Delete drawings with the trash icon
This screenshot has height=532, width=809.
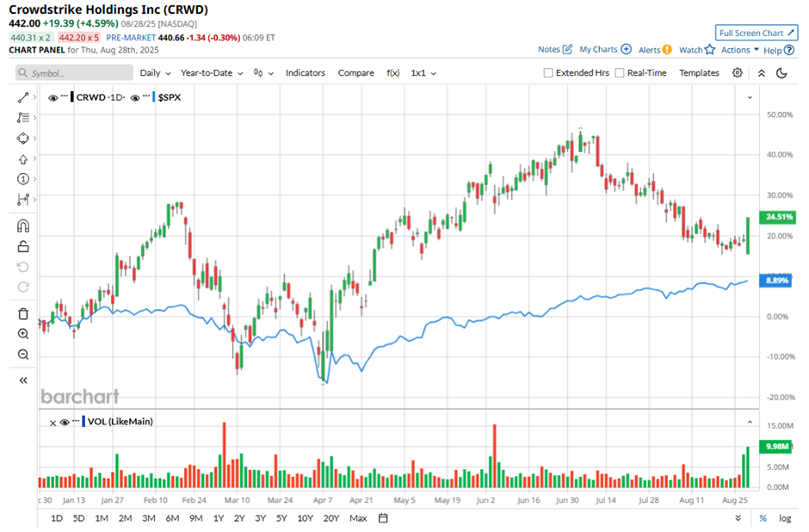point(23,313)
